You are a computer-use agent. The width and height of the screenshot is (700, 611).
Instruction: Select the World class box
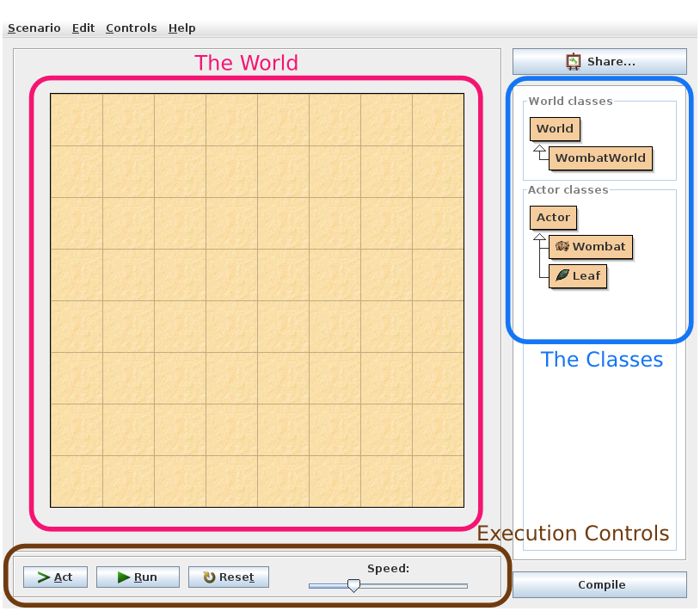coord(555,129)
